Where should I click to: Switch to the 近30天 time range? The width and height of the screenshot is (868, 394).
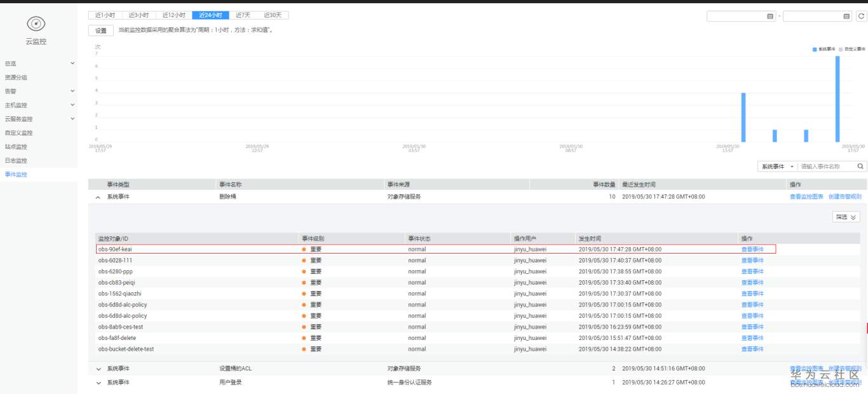(x=273, y=15)
